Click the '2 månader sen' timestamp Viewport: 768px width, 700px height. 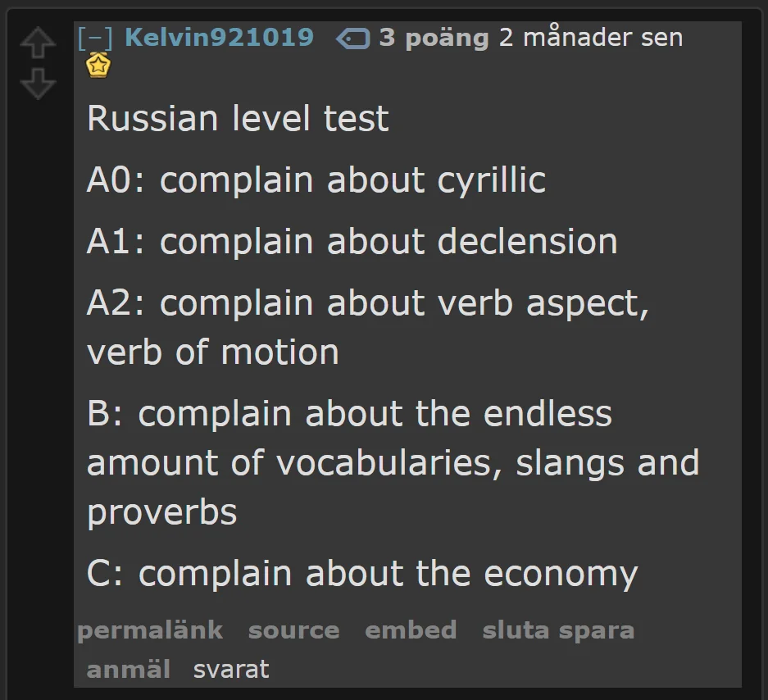tap(591, 37)
